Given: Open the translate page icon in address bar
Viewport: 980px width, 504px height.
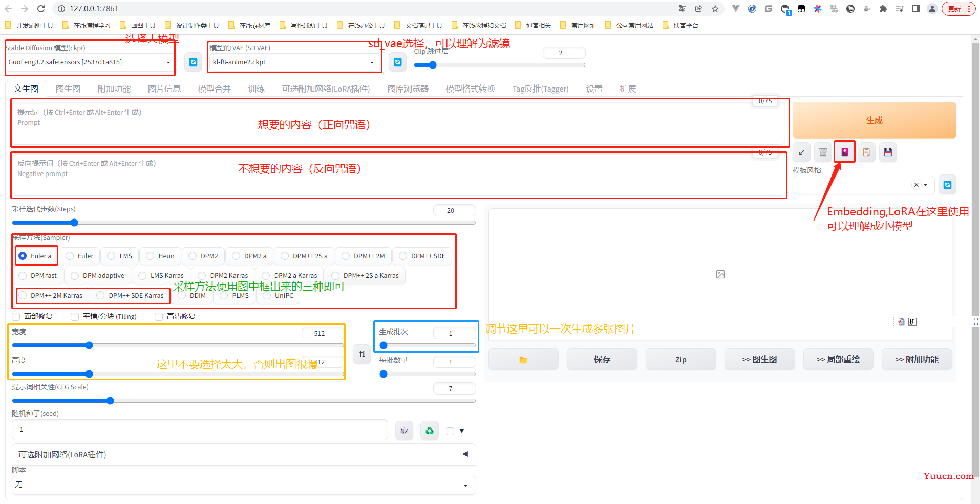Looking at the screenshot, I should click(x=683, y=9).
